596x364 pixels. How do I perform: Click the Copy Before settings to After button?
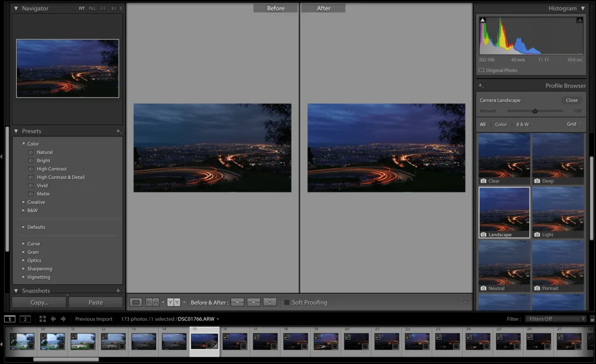pos(237,302)
